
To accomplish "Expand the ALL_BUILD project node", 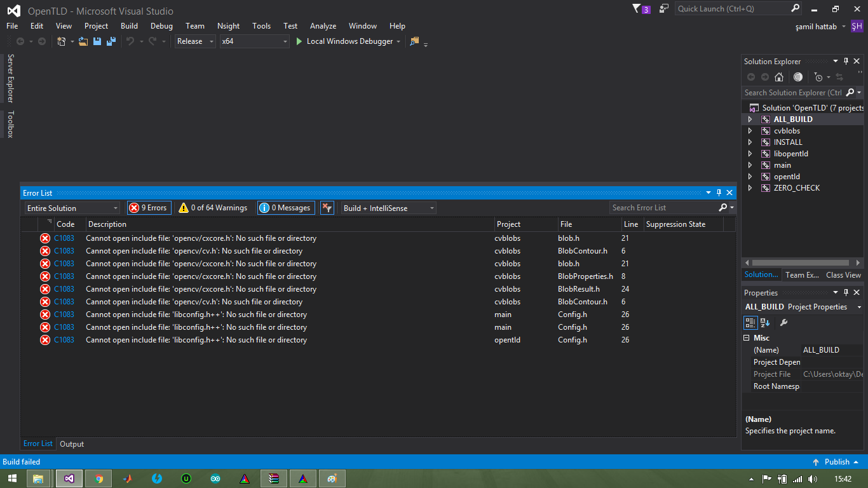I will [x=750, y=119].
